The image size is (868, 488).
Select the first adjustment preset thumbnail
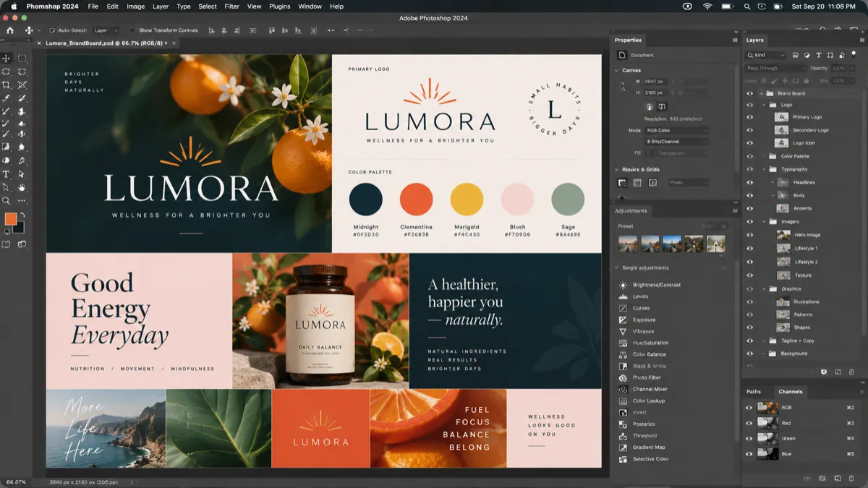coord(628,244)
